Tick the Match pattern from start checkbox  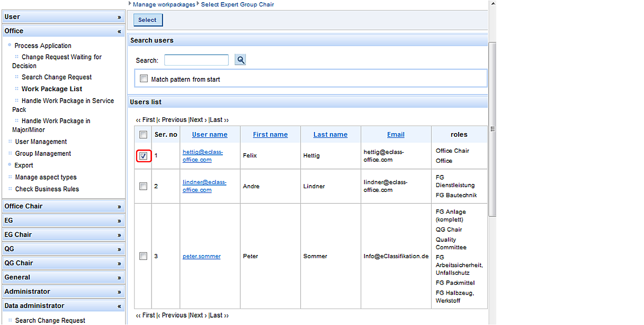(x=144, y=79)
